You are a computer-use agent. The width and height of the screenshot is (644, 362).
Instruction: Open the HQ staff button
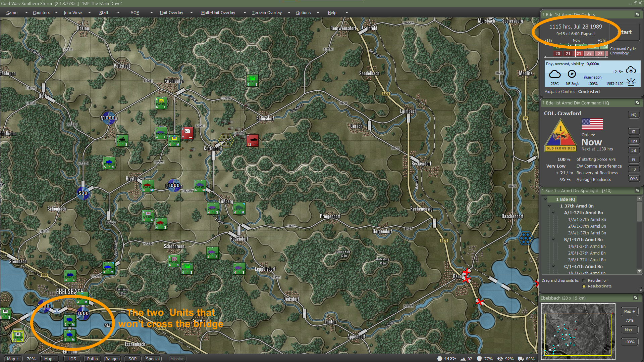pos(634,115)
